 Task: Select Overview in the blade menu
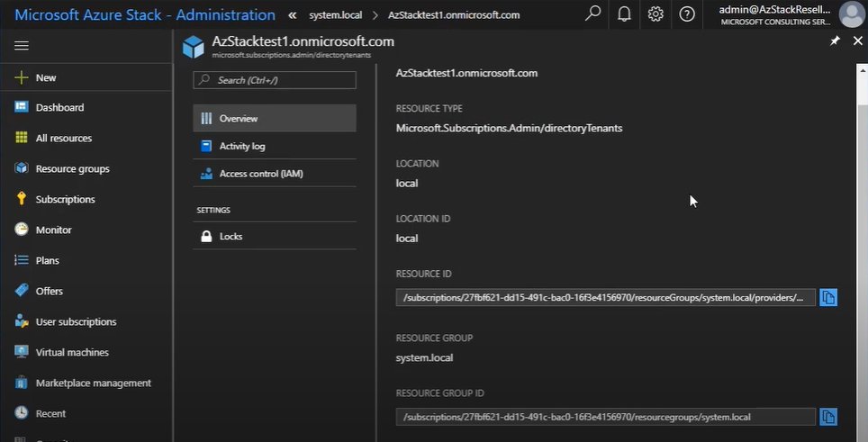(x=275, y=119)
